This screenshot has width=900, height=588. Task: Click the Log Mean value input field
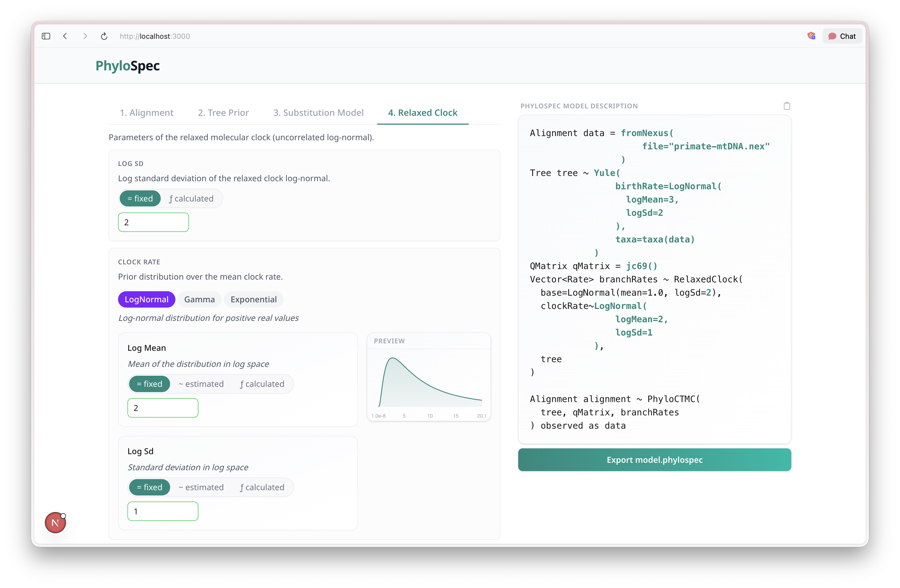click(163, 408)
